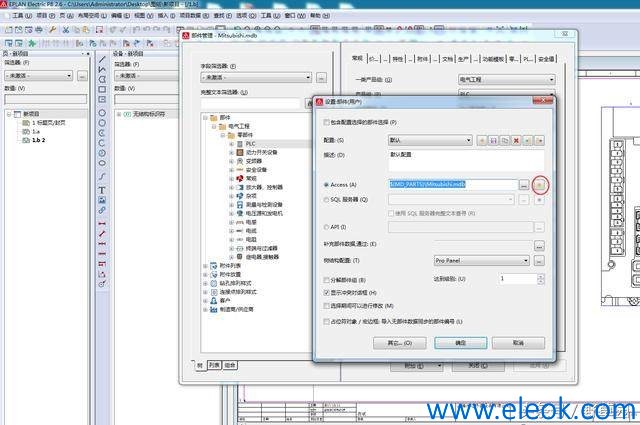Switch to the 常规 tab in parts management
Image resolution: width=640 pixels, height=425 pixels.
coord(357,58)
